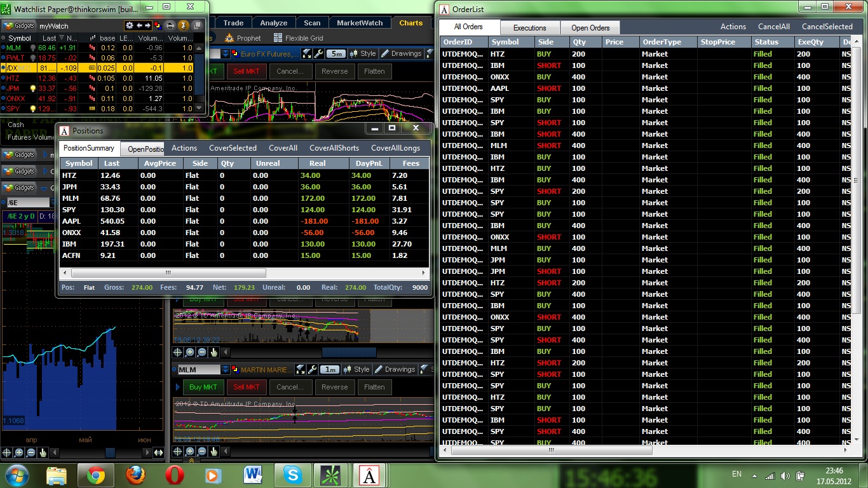Open Style menu on Euro FX chart
The image size is (868, 488).
pyautogui.click(x=363, y=54)
